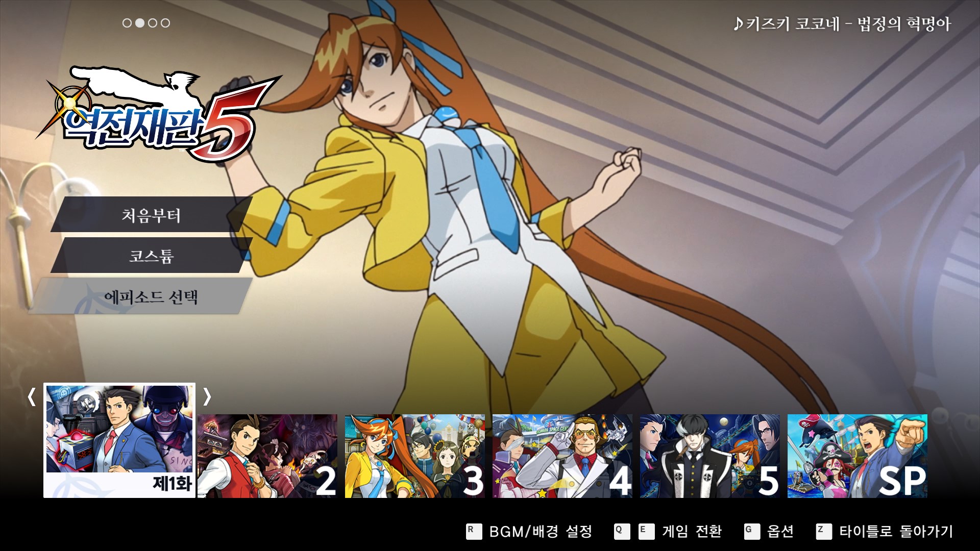
Task: Click the left chevron beside episode 1
Action: (32, 396)
